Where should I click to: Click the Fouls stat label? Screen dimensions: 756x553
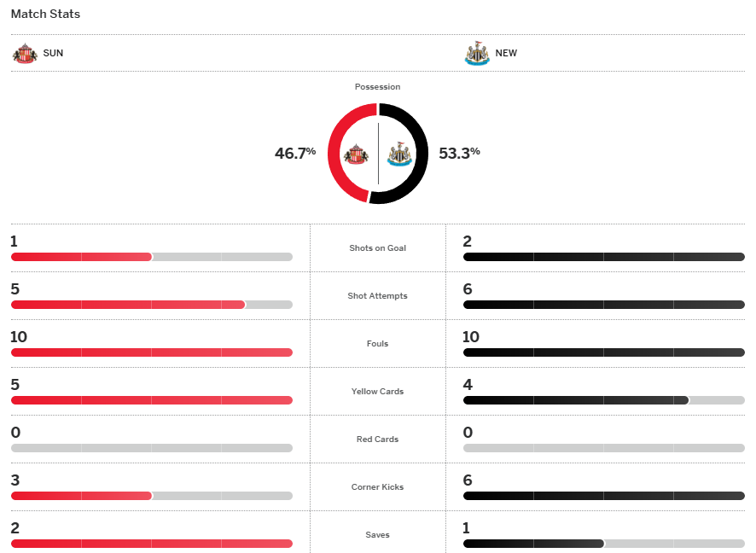pos(377,344)
